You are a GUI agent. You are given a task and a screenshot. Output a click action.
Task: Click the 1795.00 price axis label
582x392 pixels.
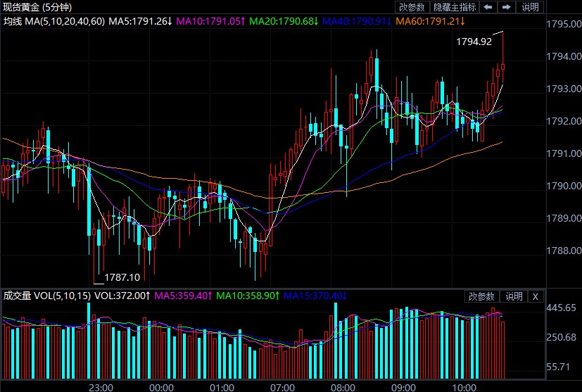tap(564, 24)
